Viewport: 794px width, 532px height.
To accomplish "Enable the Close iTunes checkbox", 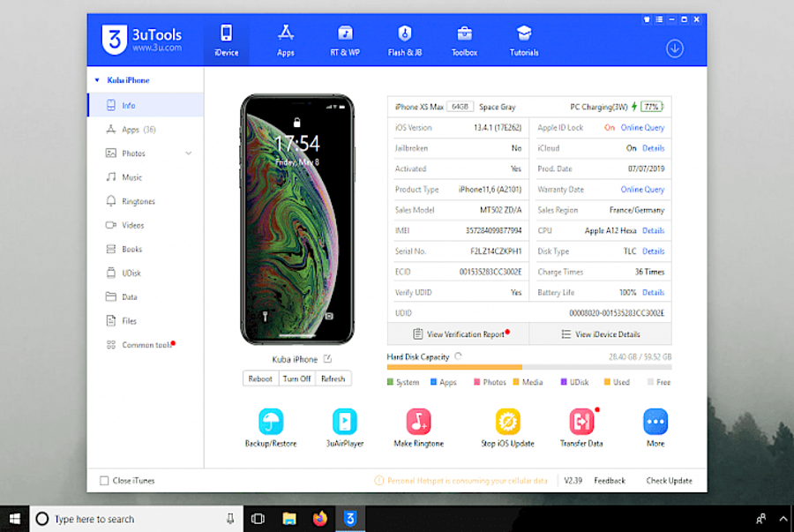I will [x=104, y=481].
